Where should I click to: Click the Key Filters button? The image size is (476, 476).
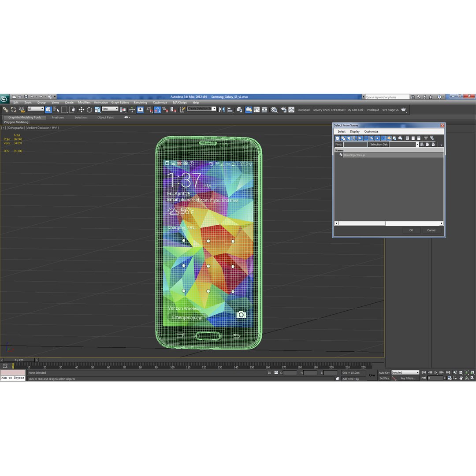point(408,378)
